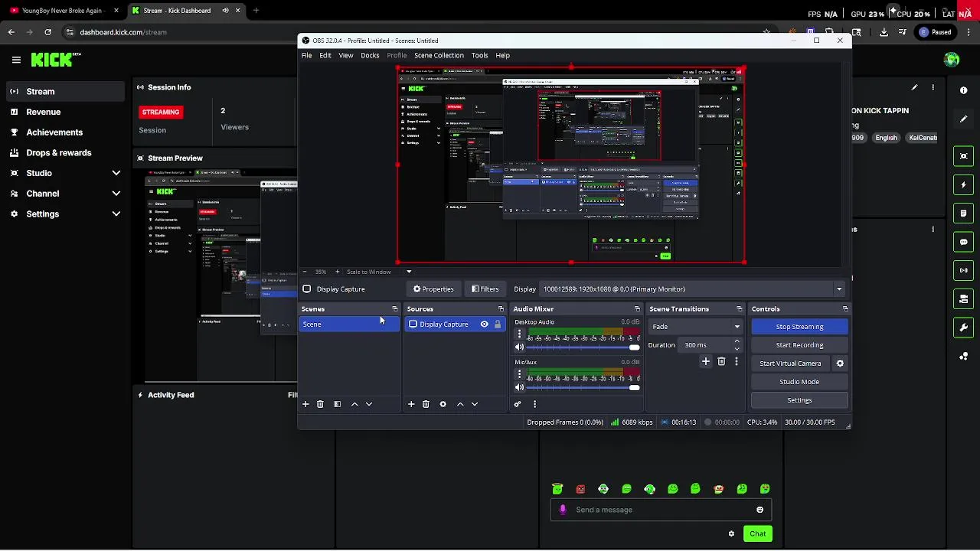980x551 pixels.
Task: Click Start Virtual Camera button
Action: (x=790, y=364)
